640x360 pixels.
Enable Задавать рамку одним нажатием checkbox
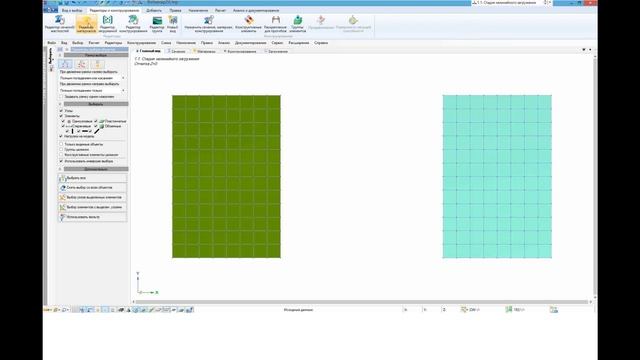tap(61, 97)
